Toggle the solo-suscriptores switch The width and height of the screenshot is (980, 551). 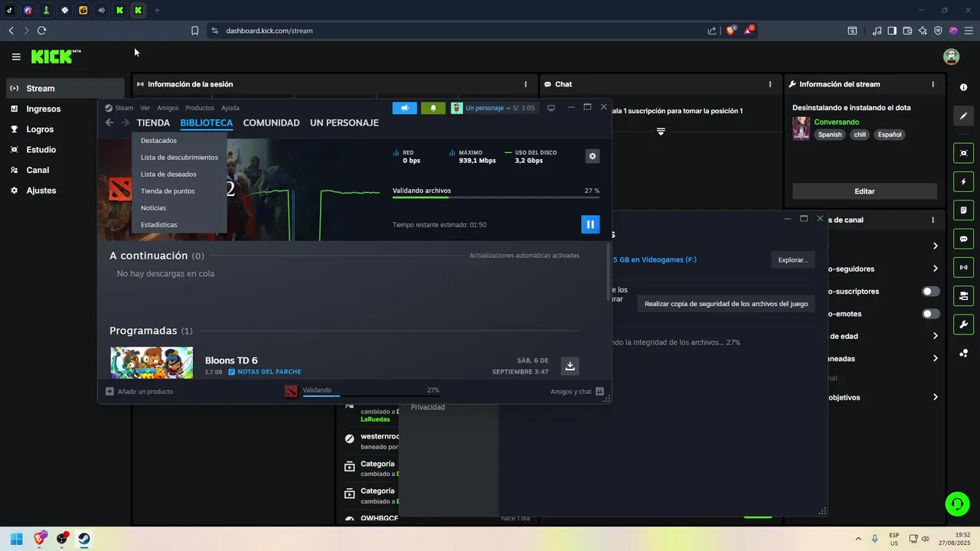click(x=931, y=292)
